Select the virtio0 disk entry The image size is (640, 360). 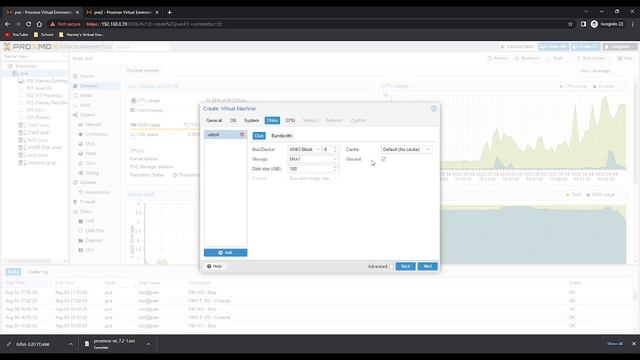point(225,135)
